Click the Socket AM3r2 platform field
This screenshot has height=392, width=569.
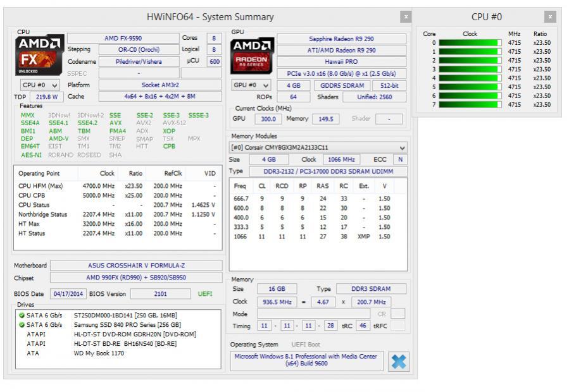pos(160,85)
